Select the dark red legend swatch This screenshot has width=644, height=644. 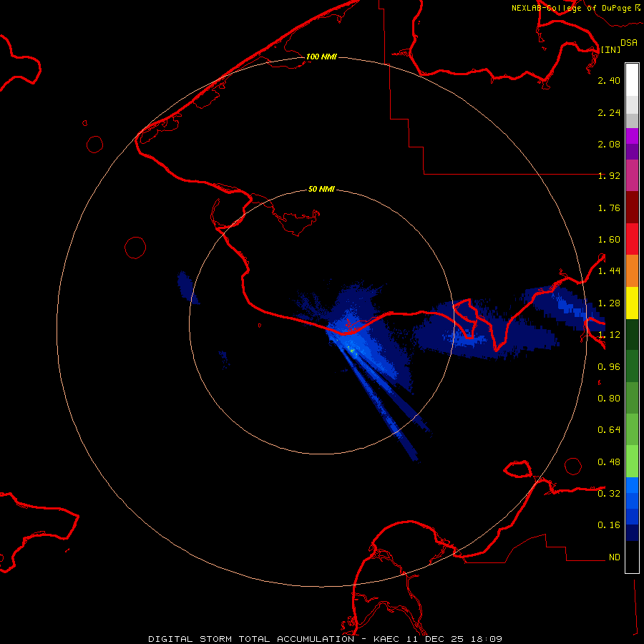coord(632,208)
